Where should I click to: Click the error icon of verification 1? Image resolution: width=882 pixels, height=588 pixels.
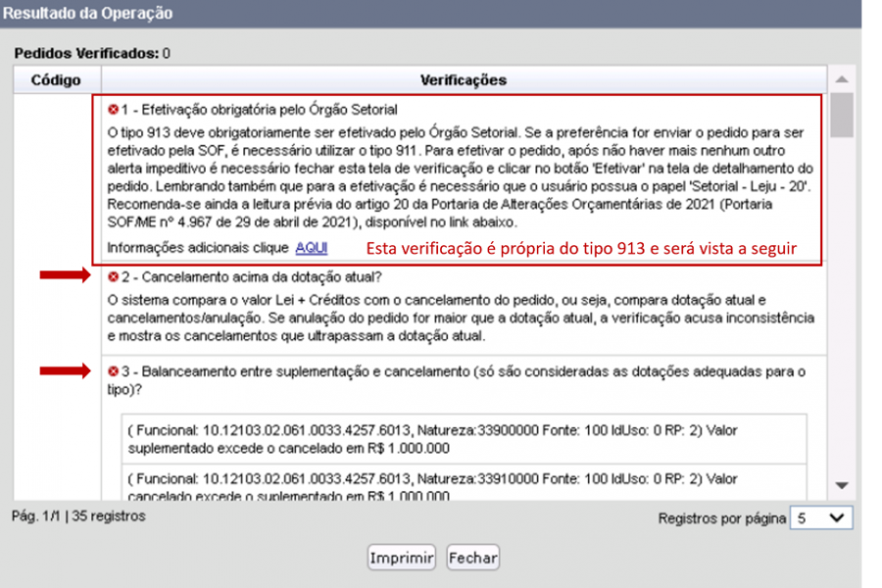[x=113, y=109]
